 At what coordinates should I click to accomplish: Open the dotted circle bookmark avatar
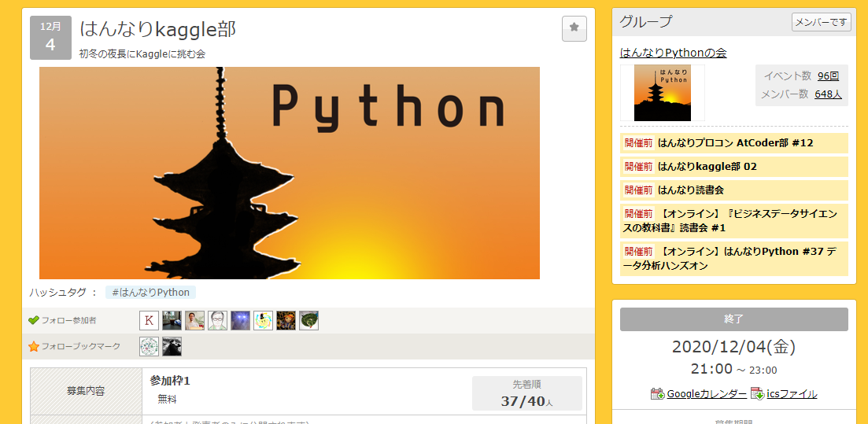tap(149, 346)
